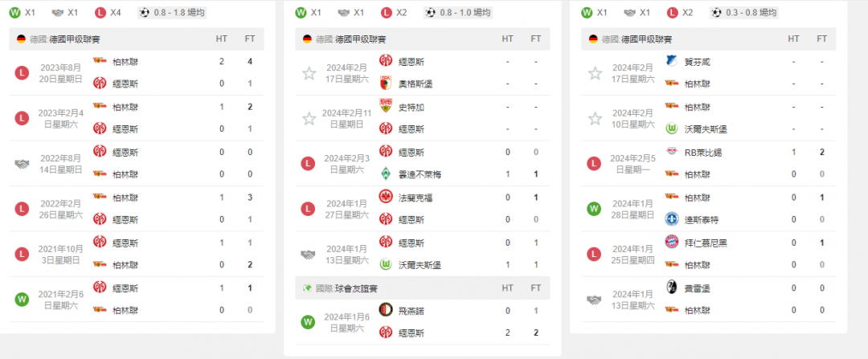Screen dimensions: 868x359
Task: Click the green W badge for 2021年2月6日 match
Action: pyautogui.click(x=22, y=300)
